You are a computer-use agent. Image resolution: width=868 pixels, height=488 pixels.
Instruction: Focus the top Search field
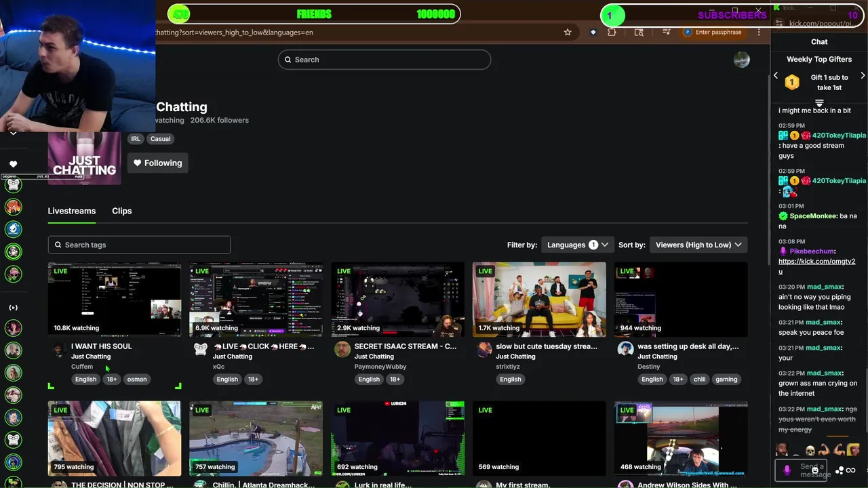(384, 60)
